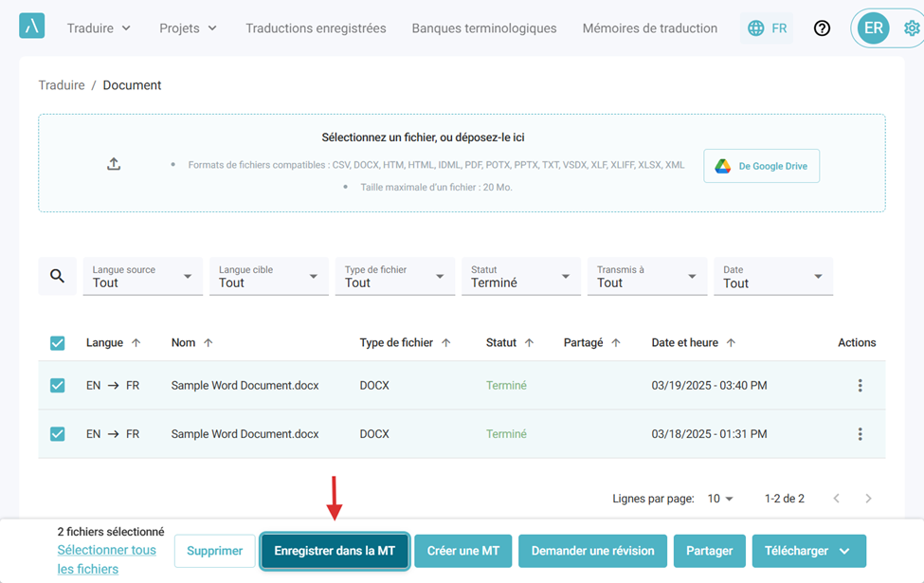
Task: Open Traductions enregistrées page
Action: tap(316, 28)
